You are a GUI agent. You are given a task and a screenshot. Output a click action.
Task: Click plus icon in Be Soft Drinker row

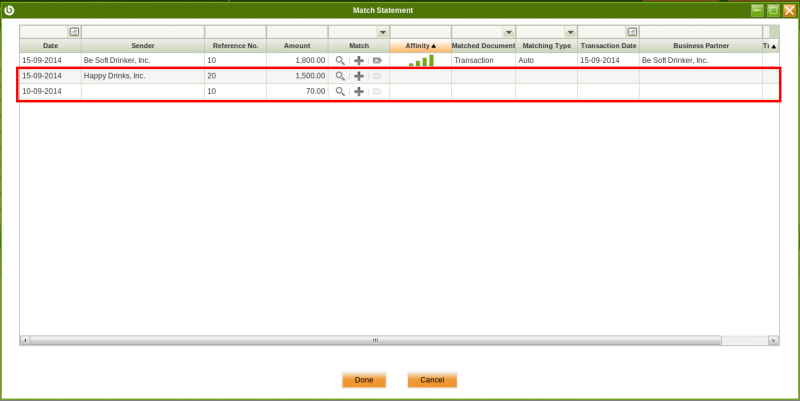point(359,61)
